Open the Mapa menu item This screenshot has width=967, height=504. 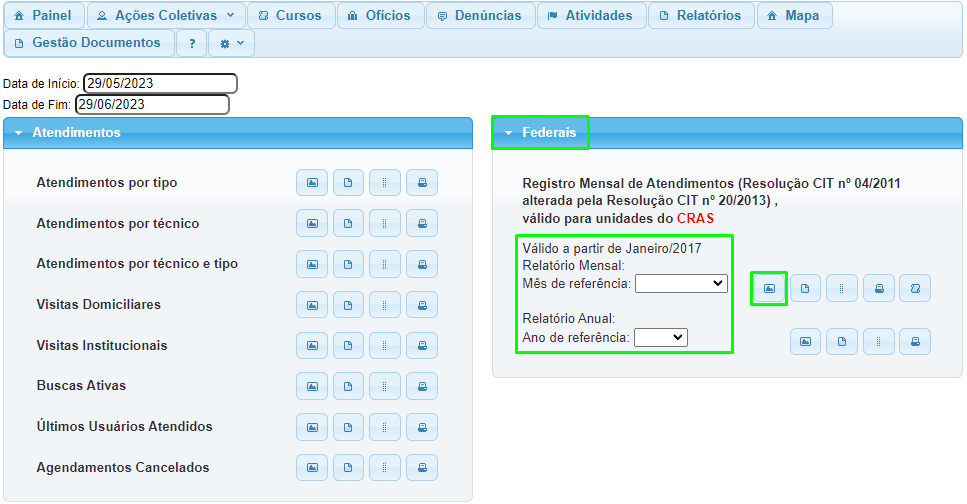click(x=794, y=15)
